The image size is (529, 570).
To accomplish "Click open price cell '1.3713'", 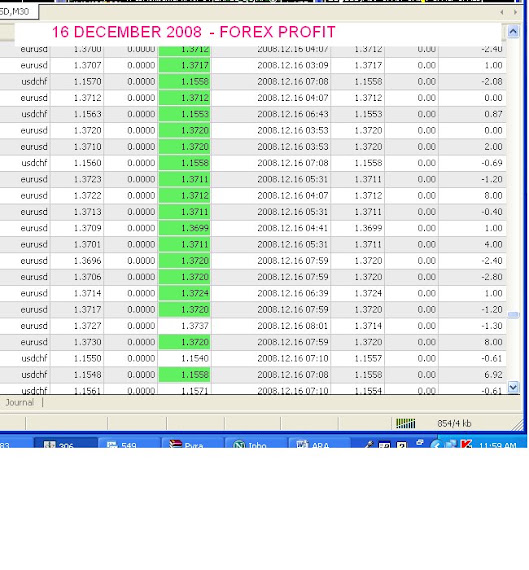I will click(87, 212).
